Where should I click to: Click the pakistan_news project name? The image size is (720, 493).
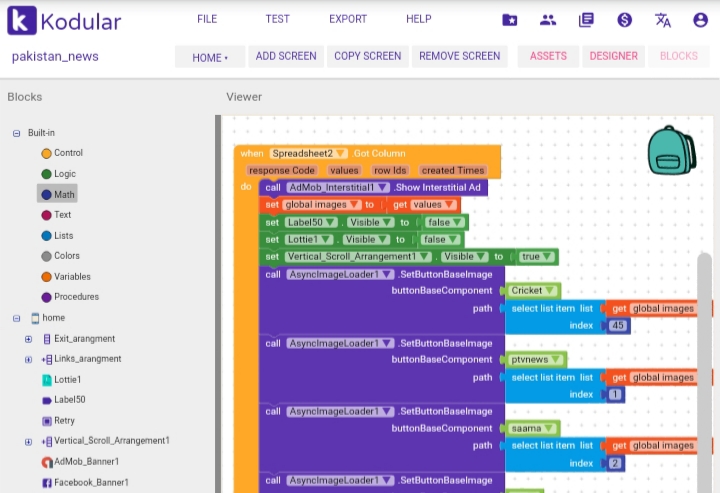tap(55, 56)
